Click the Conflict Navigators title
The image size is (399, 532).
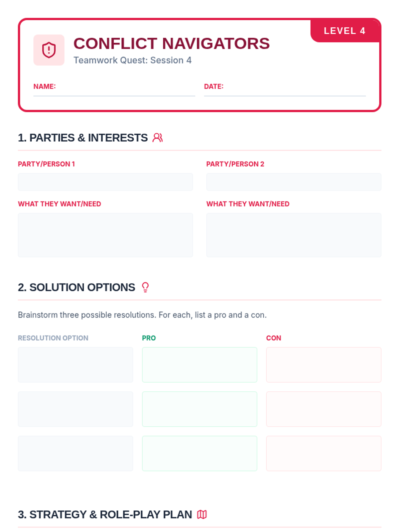(x=172, y=44)
